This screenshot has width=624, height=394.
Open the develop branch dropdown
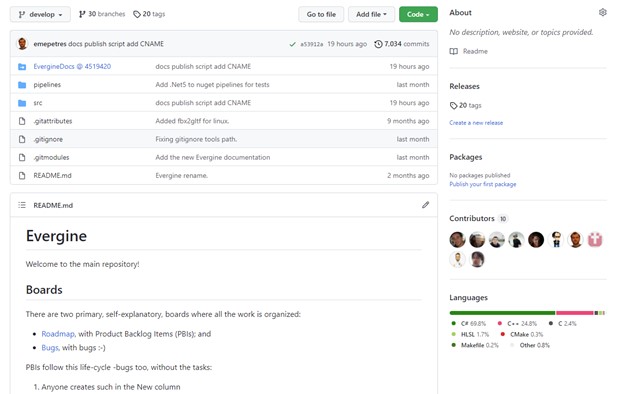click(40, 14)
